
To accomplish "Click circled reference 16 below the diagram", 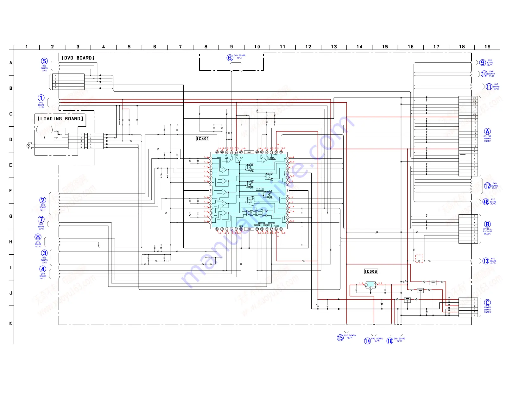I will [390, 341].
